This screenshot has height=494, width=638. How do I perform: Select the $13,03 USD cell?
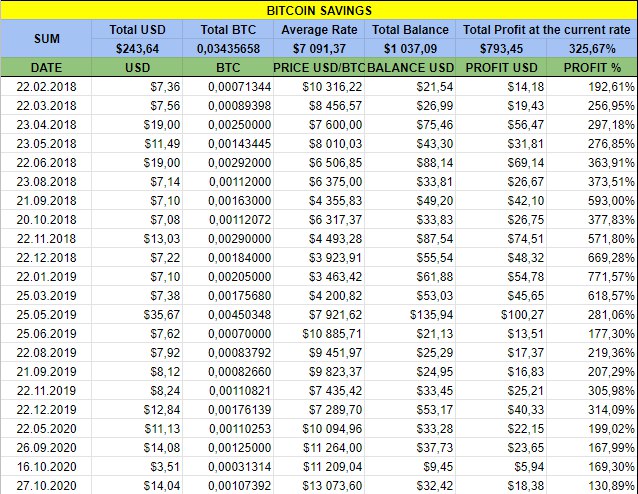click(137, 238)
